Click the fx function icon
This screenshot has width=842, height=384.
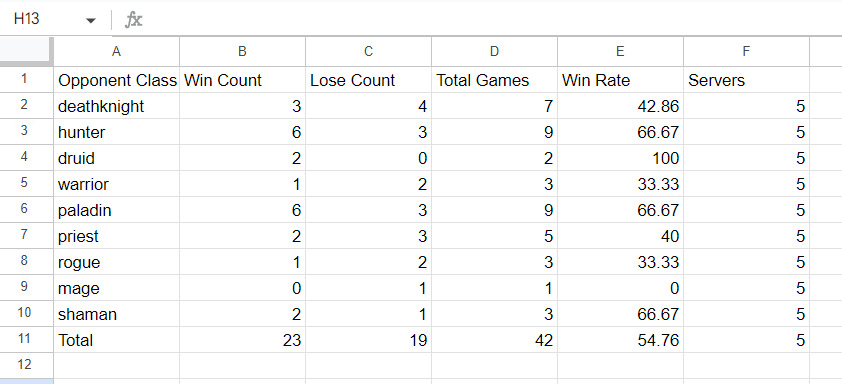coord(133,20)
